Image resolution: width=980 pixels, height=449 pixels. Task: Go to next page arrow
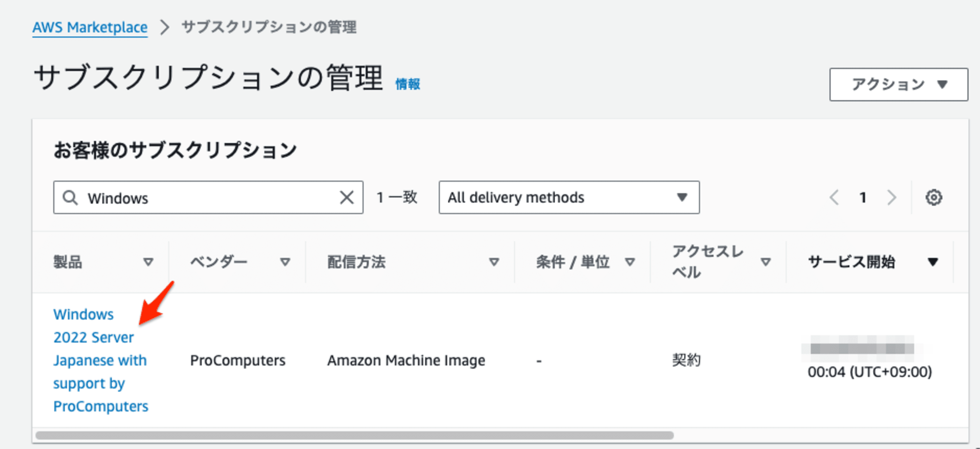(x=892, y=198)
